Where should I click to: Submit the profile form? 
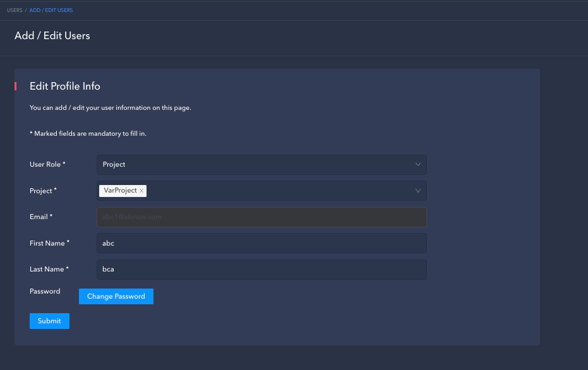pos(49,321)
